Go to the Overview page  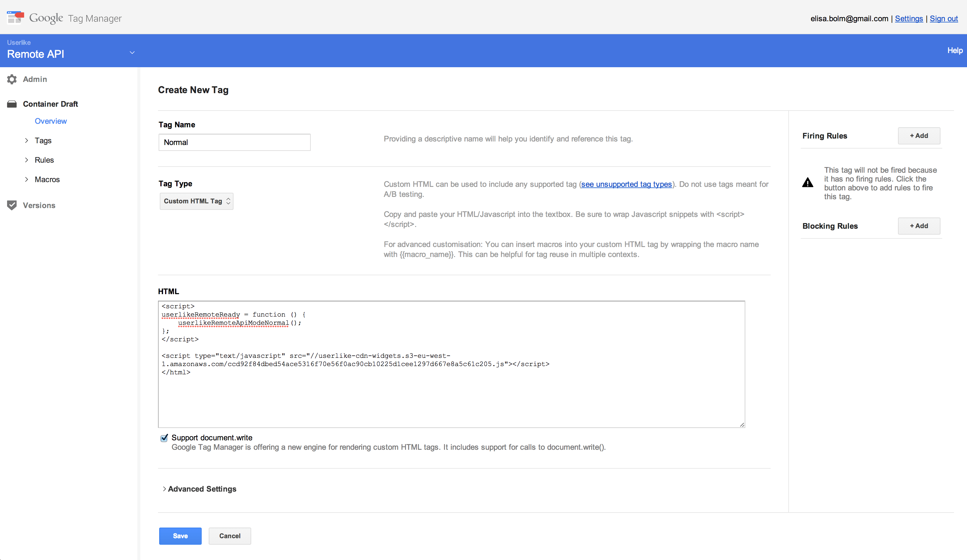click(x=51, y=121)
